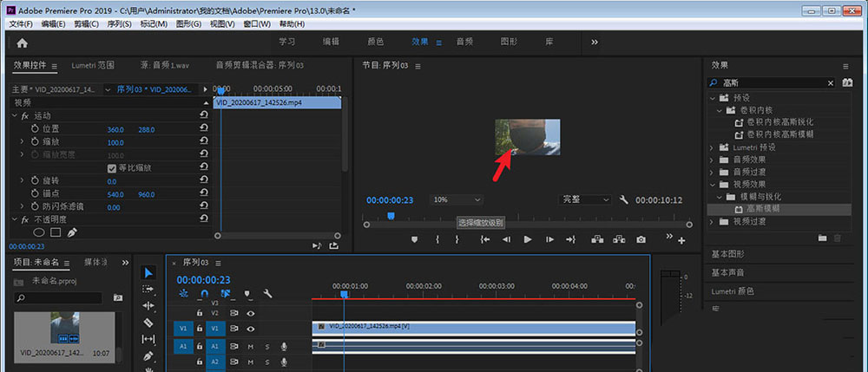The width and height of the screenshot is (868, 372).
Task: Click the Selection arrow tool
Action: 148,272
